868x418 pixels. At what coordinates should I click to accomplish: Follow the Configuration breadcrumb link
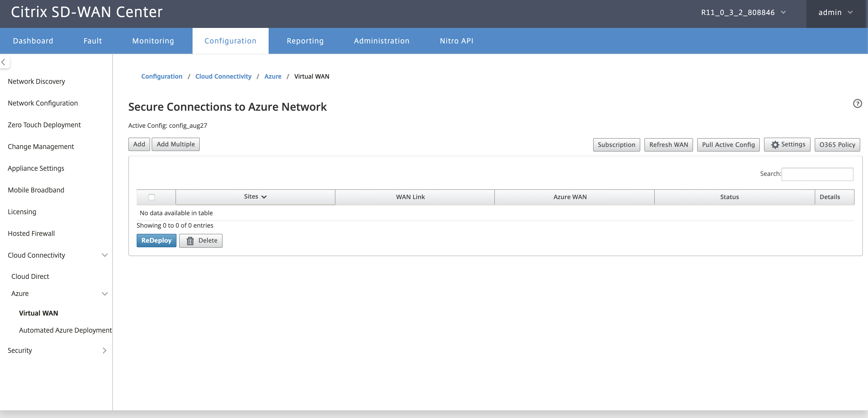pos(162,77)
